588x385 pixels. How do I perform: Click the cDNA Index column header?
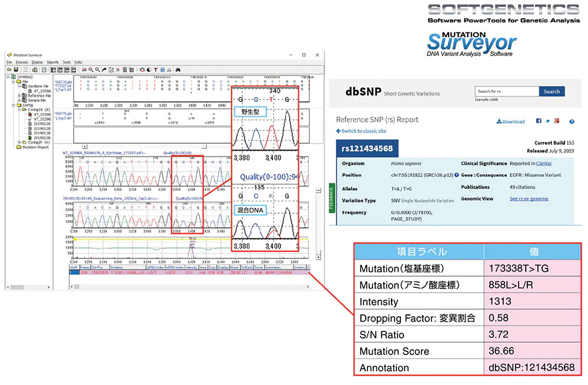point(155,267)
